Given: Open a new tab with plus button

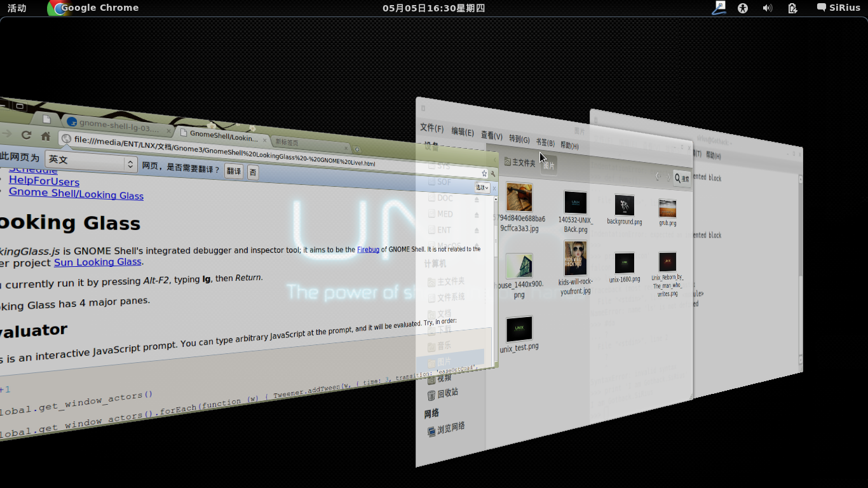Looking at the screenshot, I should [357, 149].
